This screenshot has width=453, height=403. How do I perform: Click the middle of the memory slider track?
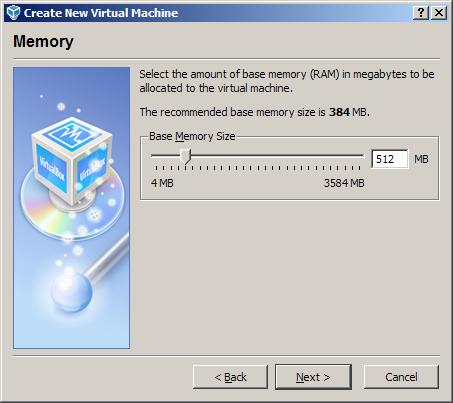pos(258,155)
